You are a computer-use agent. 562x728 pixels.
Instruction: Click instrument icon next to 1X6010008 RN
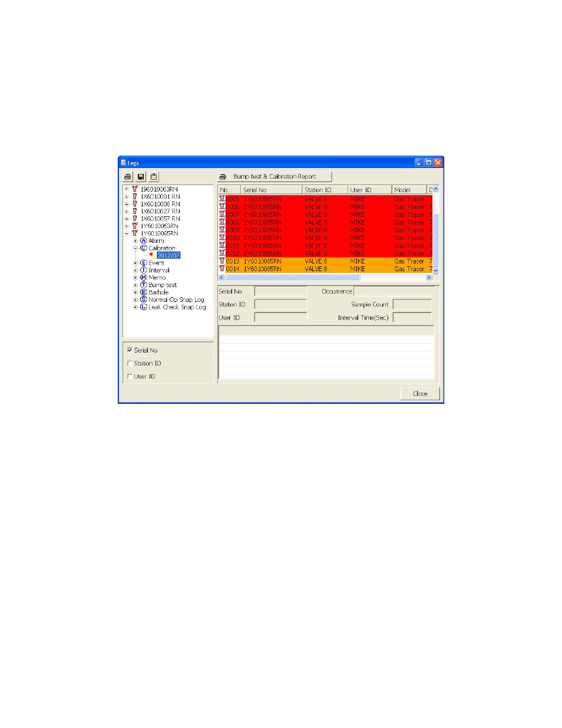(135, 204)
